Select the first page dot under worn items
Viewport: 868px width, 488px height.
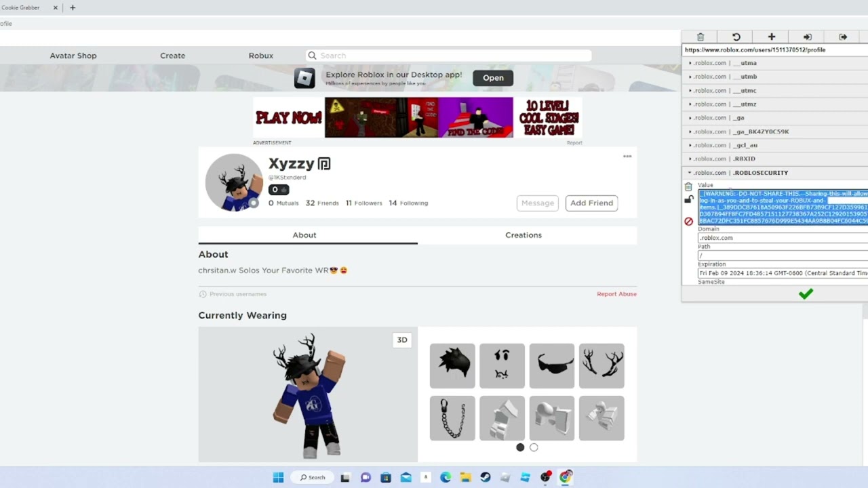click(x=520, y=447)
